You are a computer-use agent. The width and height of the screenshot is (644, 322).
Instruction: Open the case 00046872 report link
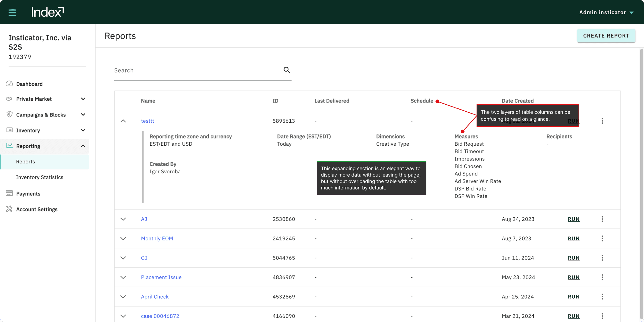click(x=160, y=316)
